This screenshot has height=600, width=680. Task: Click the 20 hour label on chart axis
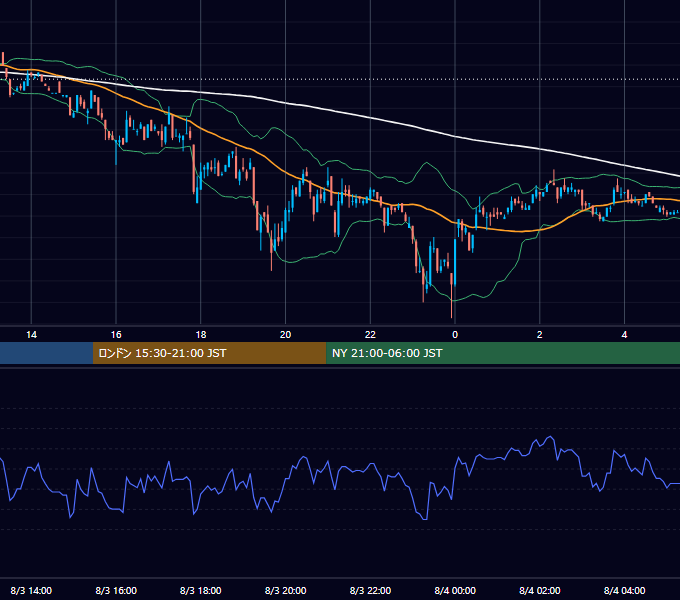(x=285, y=335)
